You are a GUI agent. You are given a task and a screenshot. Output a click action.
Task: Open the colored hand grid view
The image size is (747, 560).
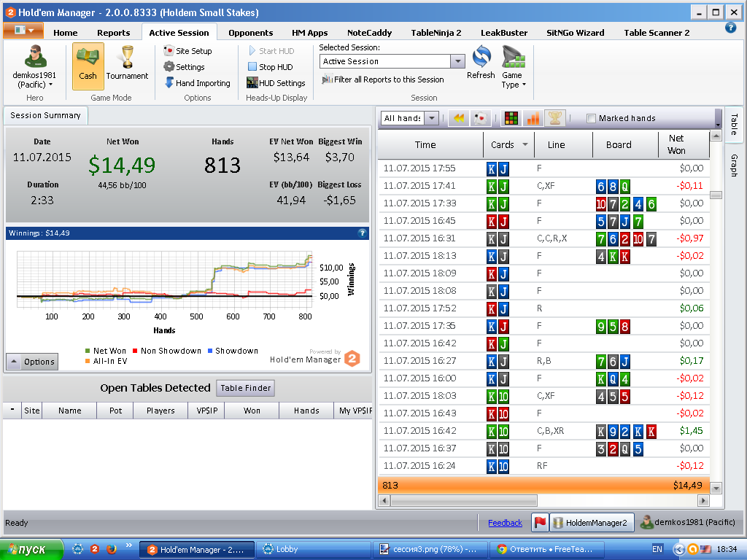tap(511, 118)
